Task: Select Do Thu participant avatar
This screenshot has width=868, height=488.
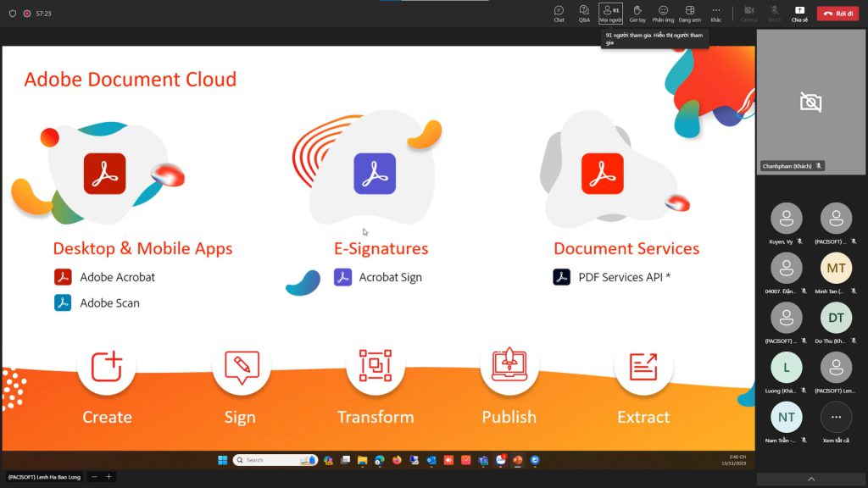Action: point(836,318)
